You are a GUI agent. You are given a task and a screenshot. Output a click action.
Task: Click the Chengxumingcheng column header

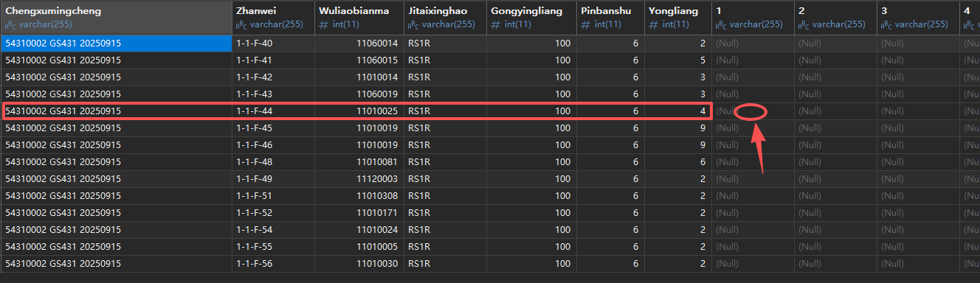[117, 18]
